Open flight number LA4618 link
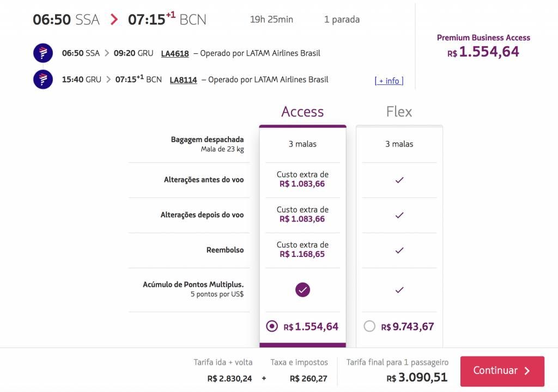 coord(175,53)
